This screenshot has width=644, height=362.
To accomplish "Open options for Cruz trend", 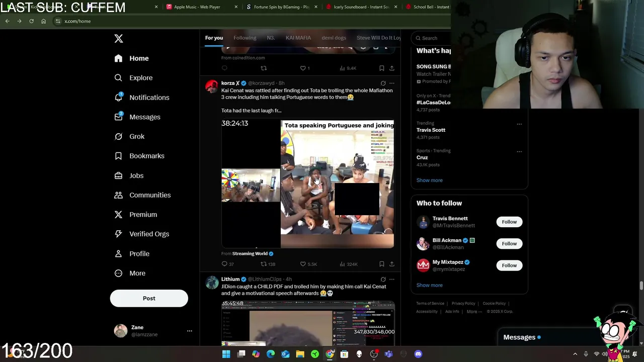I will pos(519,151).
